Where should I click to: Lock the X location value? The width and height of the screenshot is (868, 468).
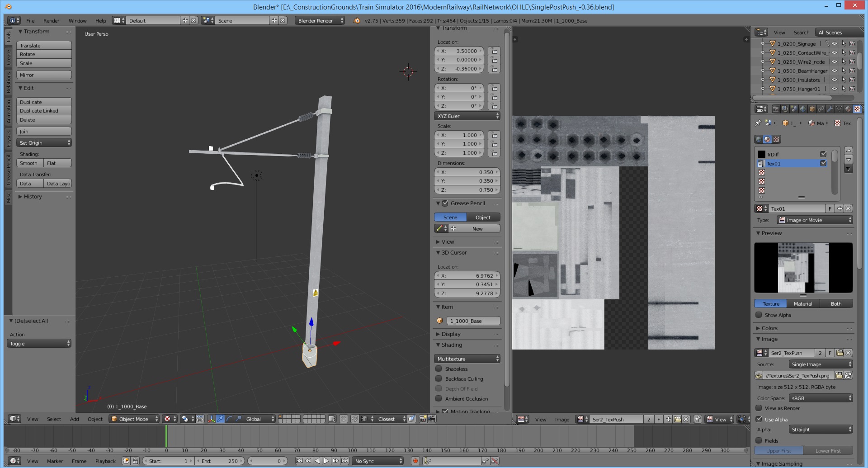[x=494, y=51]
